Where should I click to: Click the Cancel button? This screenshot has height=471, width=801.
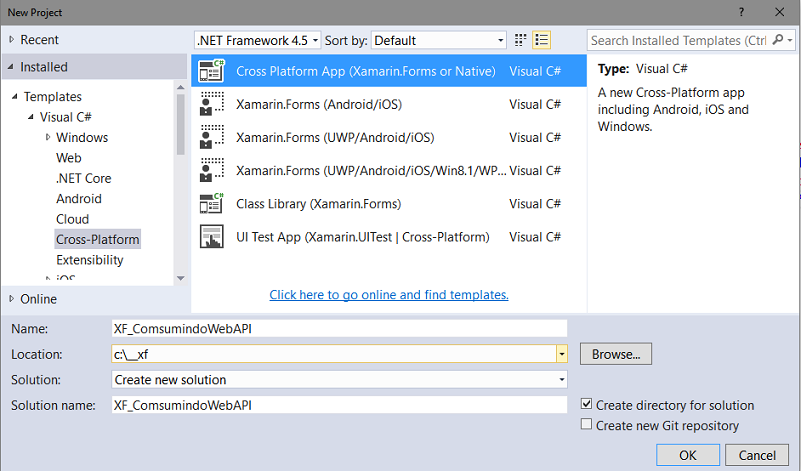757,455
